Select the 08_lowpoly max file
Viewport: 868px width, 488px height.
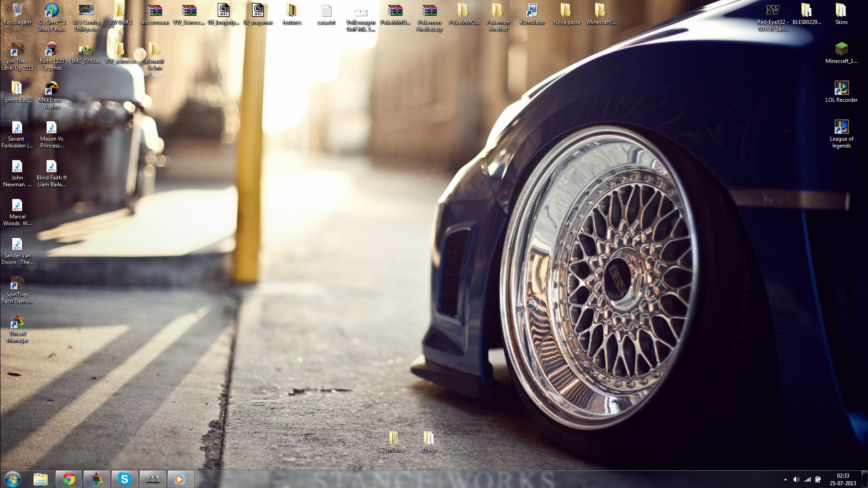pos(223,14)
